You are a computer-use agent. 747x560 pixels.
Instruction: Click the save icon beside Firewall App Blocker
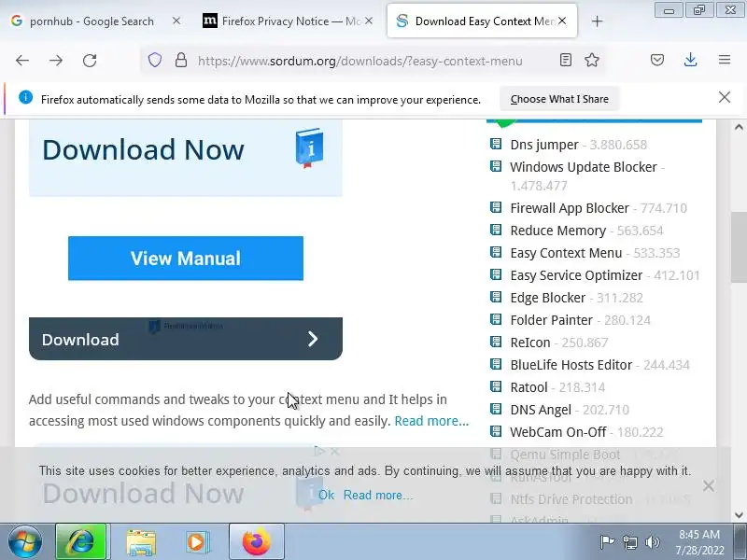tap(496, 207)
